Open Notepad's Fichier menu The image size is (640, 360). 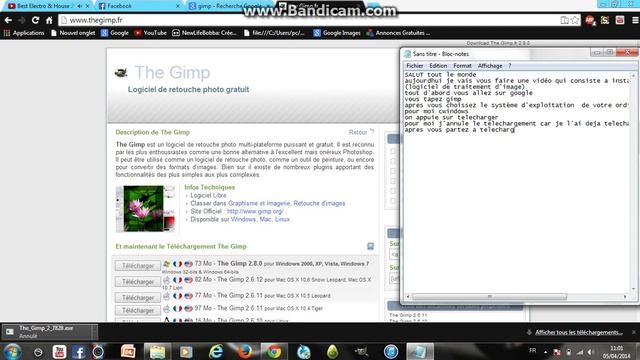(415, 66)
